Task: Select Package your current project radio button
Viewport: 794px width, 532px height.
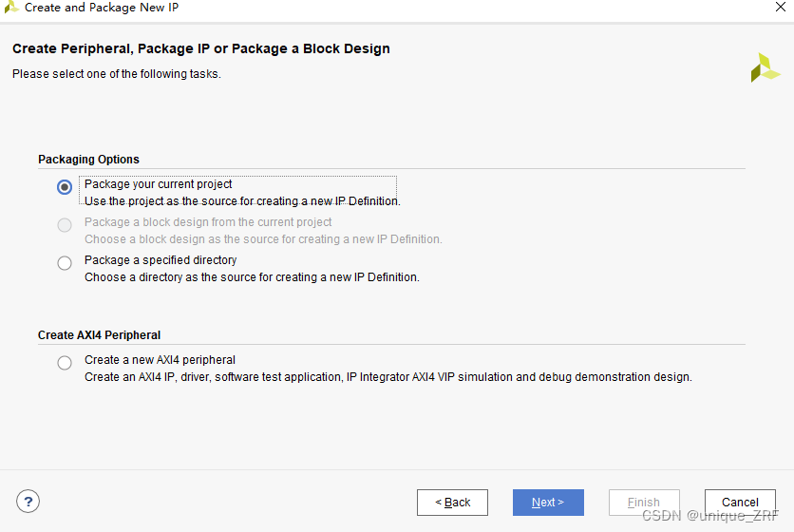Action: [65, 187]
